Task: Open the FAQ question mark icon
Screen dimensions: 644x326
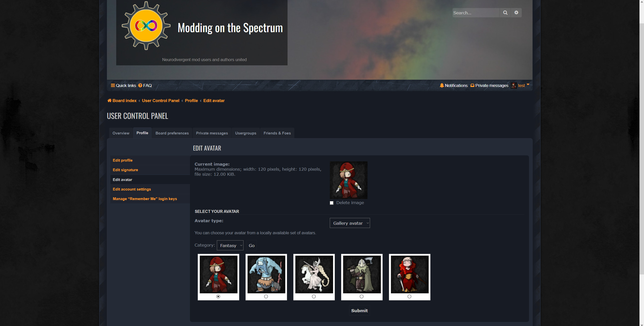Action: (x=140, y=85)
